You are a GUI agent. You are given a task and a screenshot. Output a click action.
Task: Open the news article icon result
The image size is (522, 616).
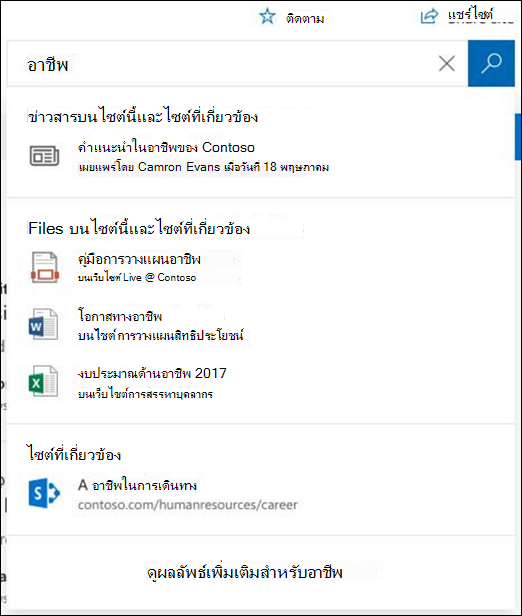click(44, 156)
